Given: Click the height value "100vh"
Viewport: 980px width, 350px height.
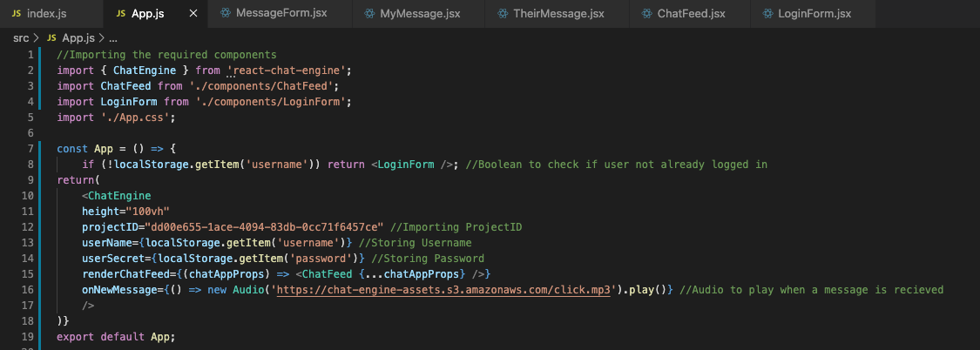Looking at the screenshot, I should point(148,212).
